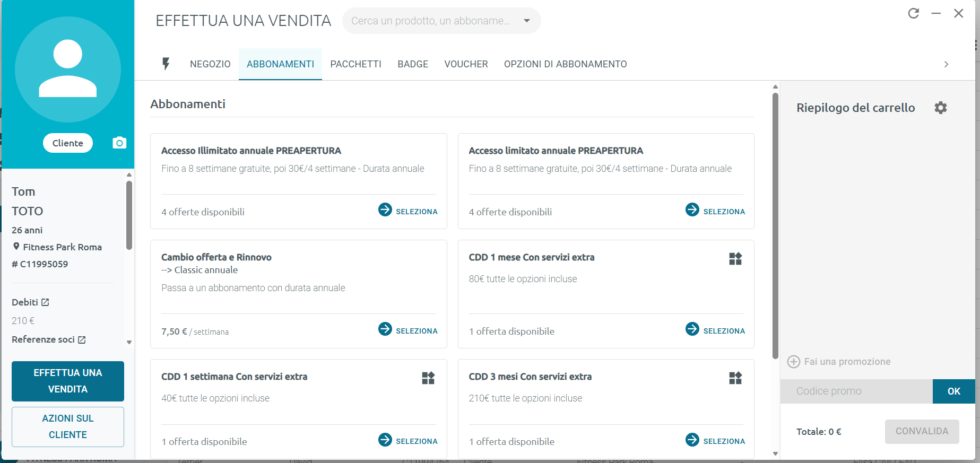Click arrow icon for Cambio offerta e Rinnovo

(385, 329)
